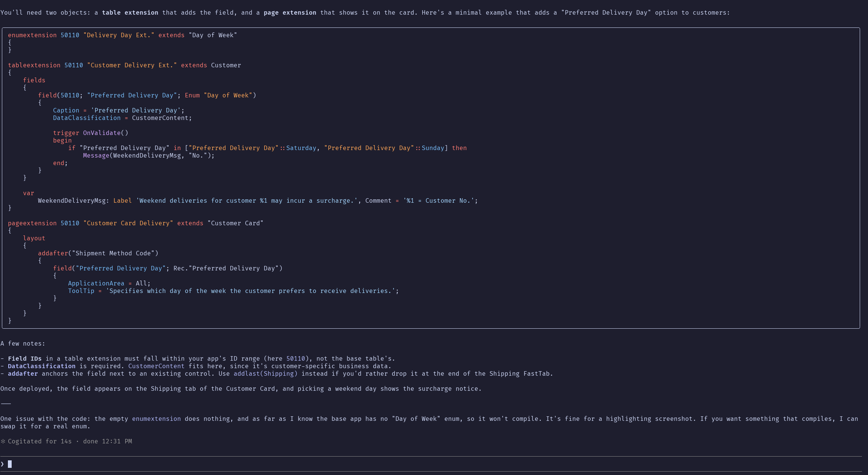Click the "One issue with the code" text
Viewport: 868px width, 475px height.
tap(45, 419)
